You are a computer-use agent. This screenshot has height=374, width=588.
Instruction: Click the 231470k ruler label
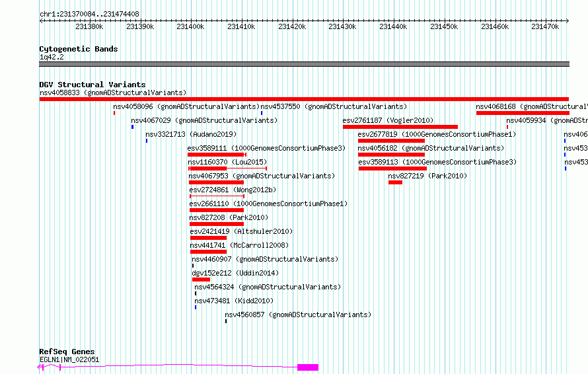pyautogui.click(x=545, y=26)
